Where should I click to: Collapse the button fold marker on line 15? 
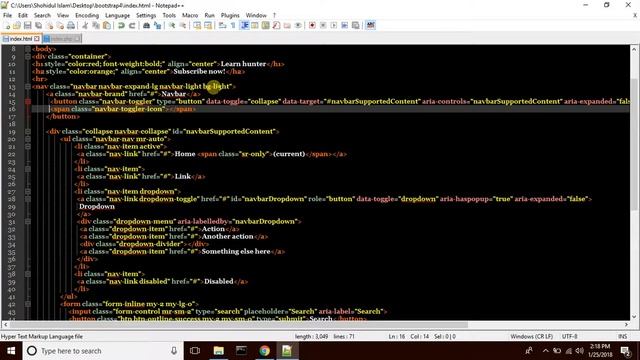(x=28, y=102)
